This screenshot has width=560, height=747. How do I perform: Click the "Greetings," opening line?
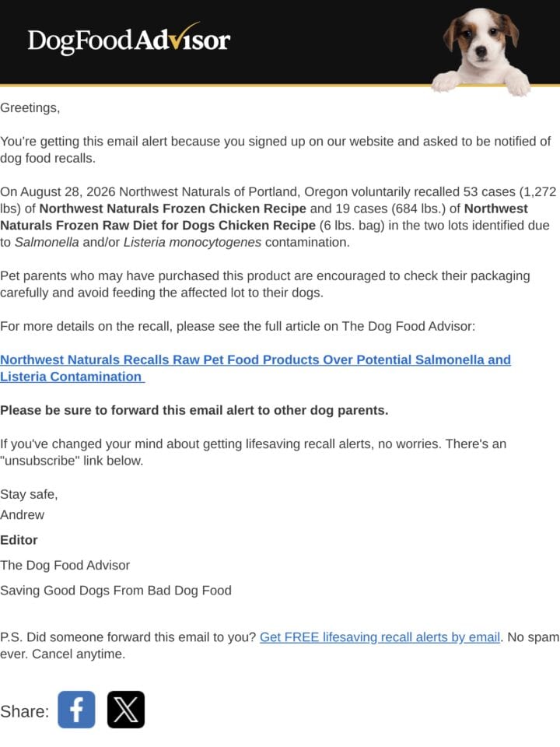click(30, 108)
